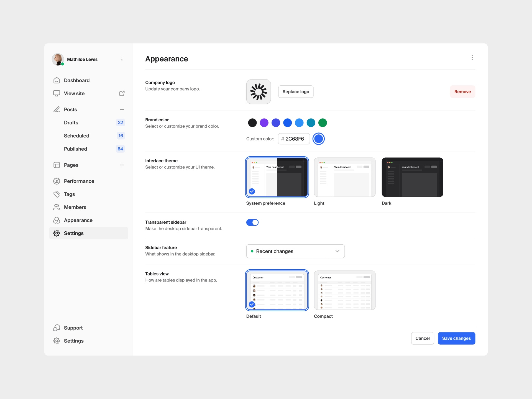Click the Tags icon in sidebar
This screenshot has width=532, height=399.
57,194
